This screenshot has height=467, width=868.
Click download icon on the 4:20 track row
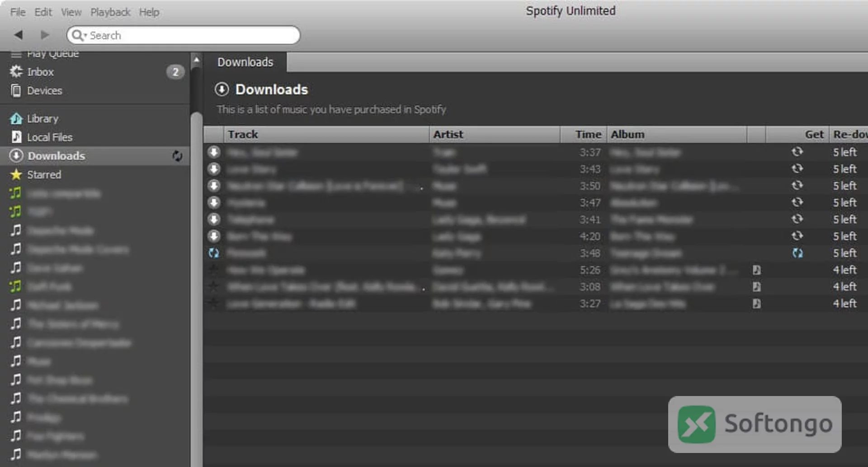(214, 236)
